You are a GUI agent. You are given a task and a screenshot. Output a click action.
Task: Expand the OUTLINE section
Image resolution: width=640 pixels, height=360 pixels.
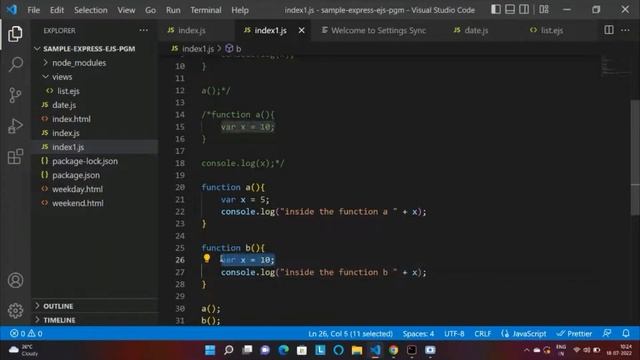point(94,306)
